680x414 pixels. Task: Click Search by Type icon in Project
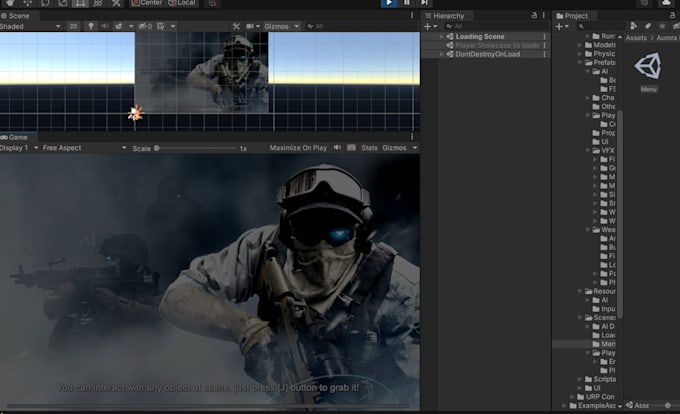(x=634, y=26)
